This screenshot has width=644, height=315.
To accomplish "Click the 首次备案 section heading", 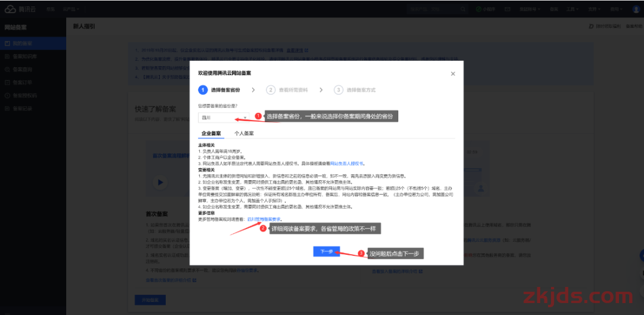I will [156, 214].
